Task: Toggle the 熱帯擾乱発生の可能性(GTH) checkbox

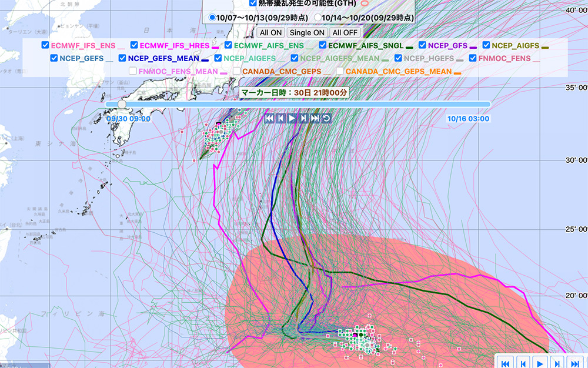Action: click(x=253, y=4)
